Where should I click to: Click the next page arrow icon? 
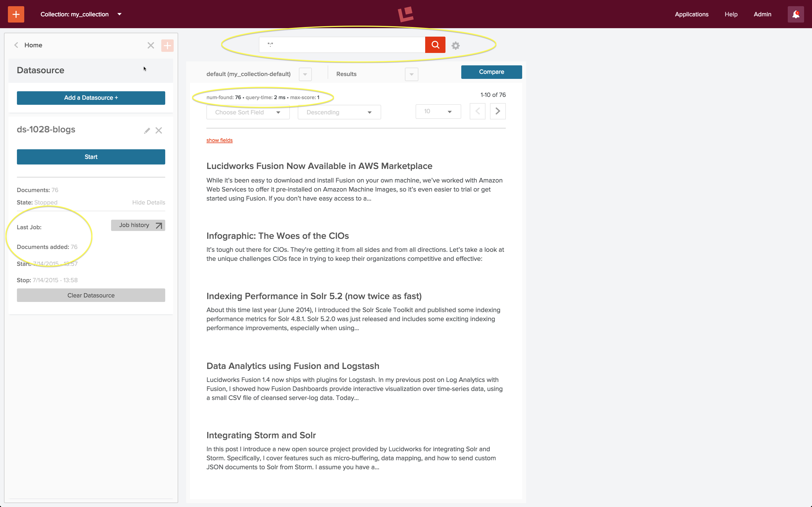click(x=497, y=112)
